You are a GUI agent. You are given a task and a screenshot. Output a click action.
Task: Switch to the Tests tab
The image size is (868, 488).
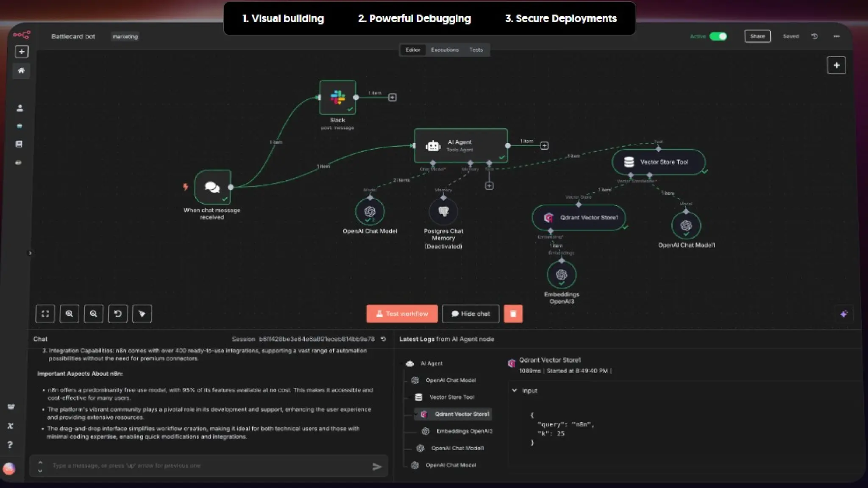coord(476,50)
